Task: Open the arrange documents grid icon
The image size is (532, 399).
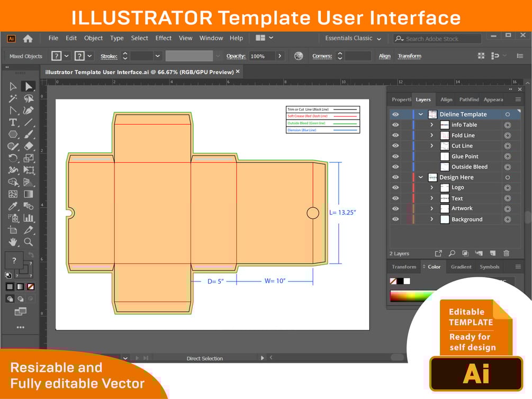Action: (260, 38)
